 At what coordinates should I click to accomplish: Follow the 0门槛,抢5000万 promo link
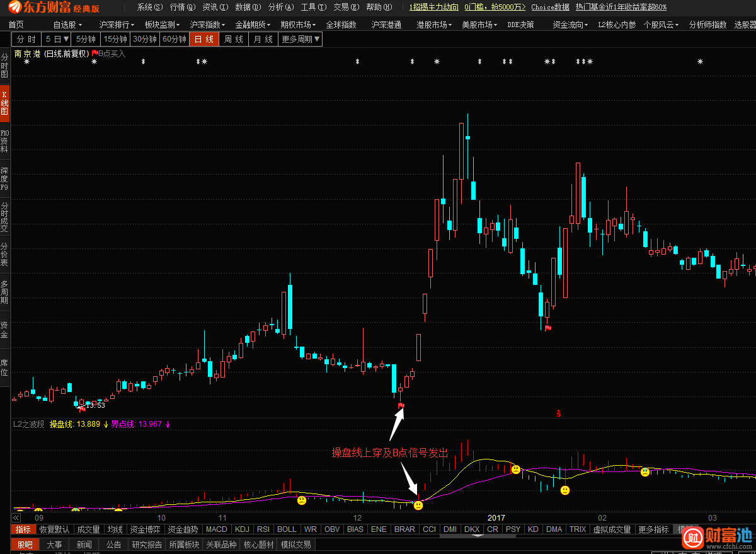(495, 7)
